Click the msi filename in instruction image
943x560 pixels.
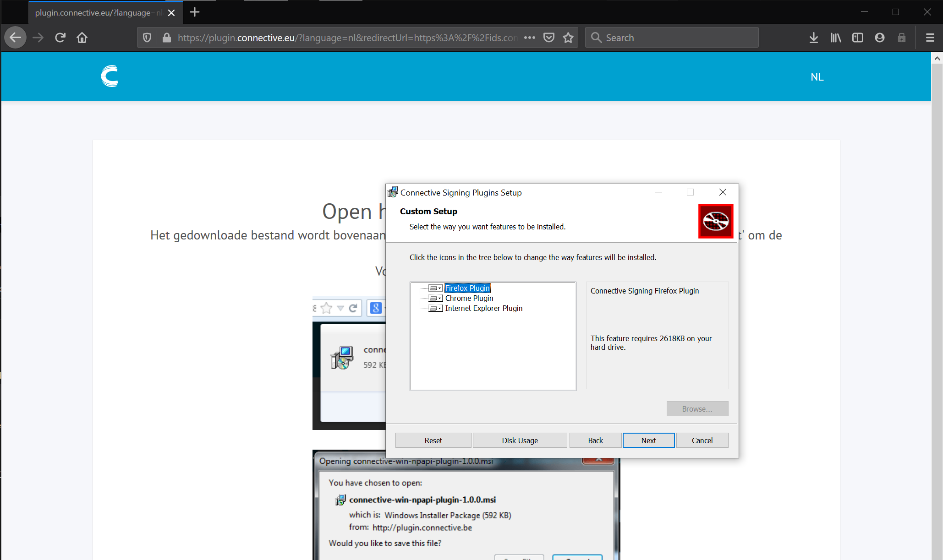[x=422, y=500]
